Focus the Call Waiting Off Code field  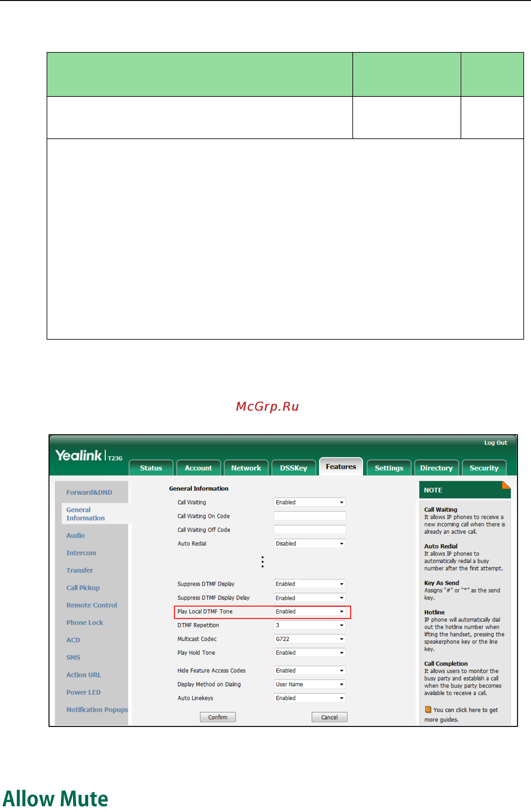click(310, 529)
